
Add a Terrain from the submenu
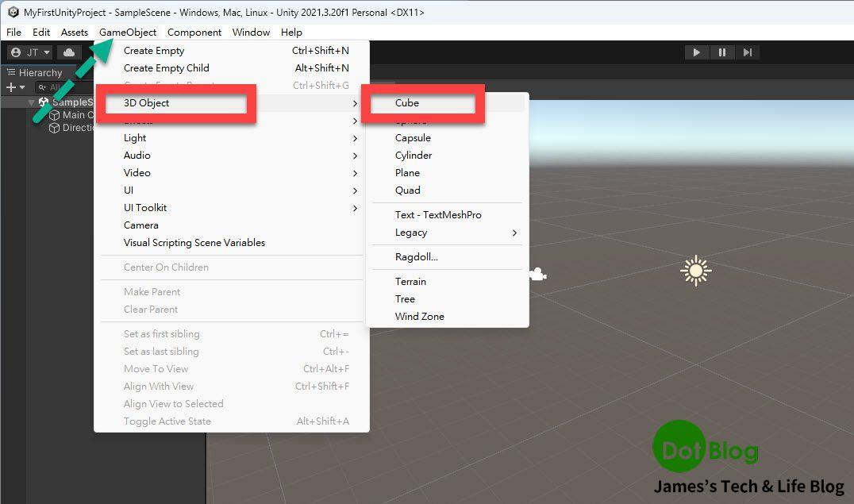[x=410, y=281]
